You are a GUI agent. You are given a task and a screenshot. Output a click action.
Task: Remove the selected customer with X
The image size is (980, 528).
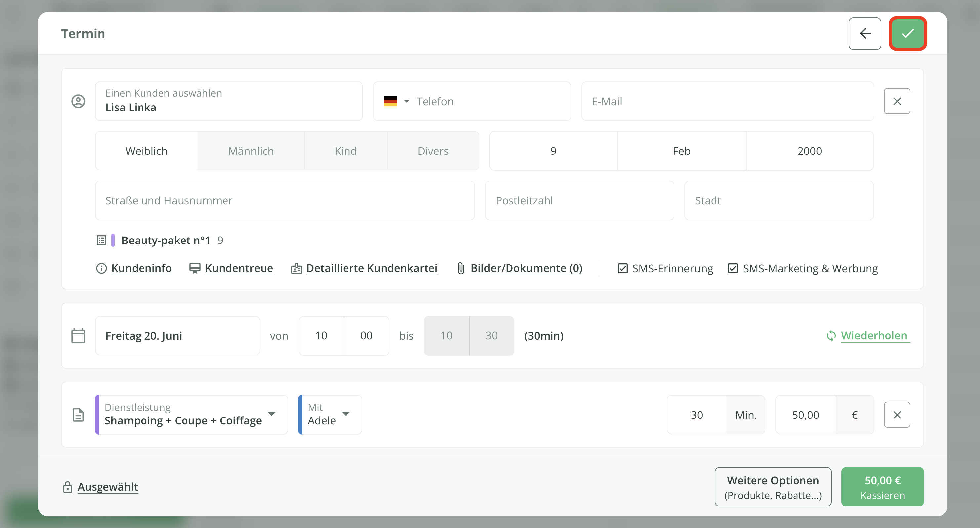(x=897, y=101)
